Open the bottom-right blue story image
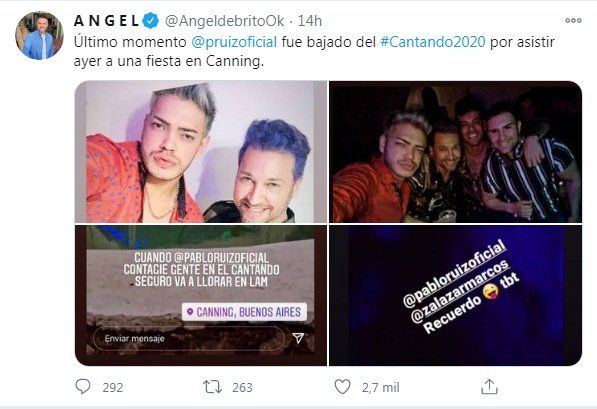Image resolution: width=597 pixels, height=409 pixels. [x=455, y=296]
